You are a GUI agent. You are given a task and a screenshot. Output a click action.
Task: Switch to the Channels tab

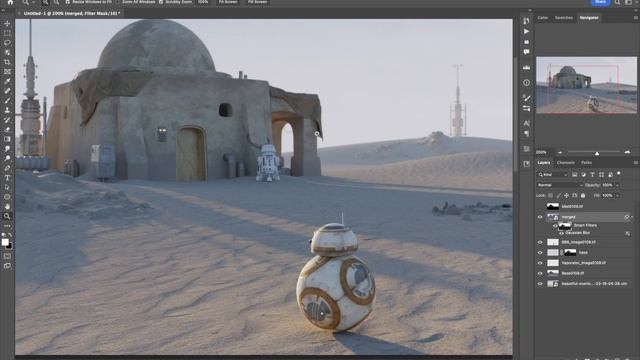[566, 162]
